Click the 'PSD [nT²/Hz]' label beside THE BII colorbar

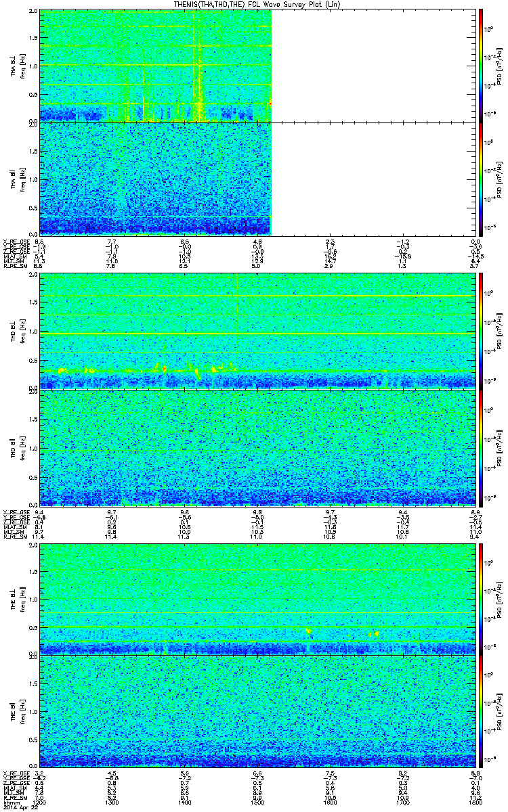pos(498,710)
